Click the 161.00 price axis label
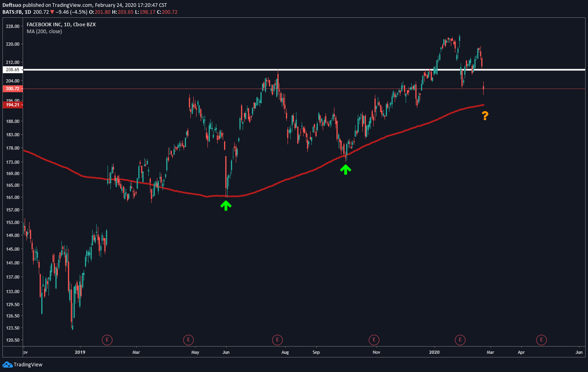 coord(13,197)
